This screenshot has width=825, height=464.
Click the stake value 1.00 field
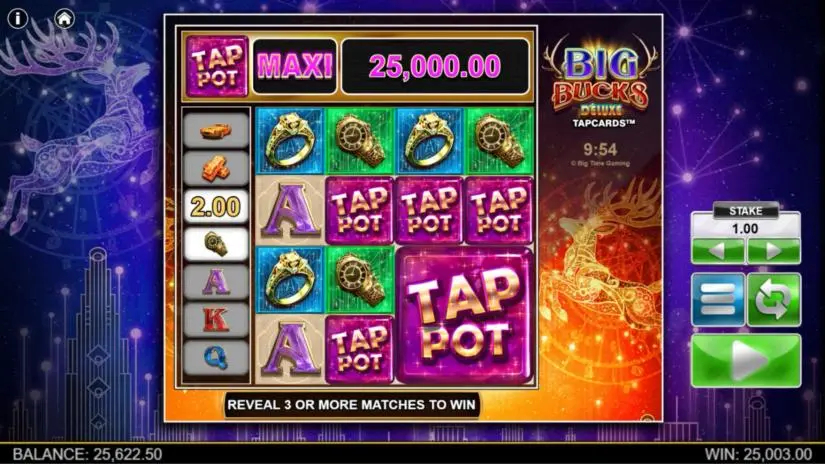coord(746,228)
